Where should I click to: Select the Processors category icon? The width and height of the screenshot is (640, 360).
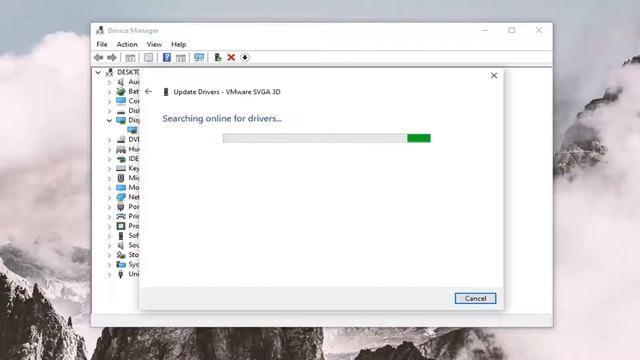(121, 226)
